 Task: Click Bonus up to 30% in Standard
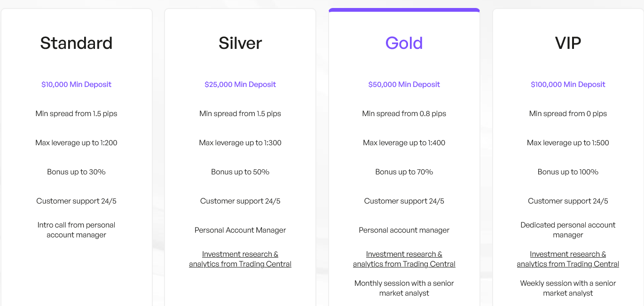pyautogui.click(x=76, y=172)
